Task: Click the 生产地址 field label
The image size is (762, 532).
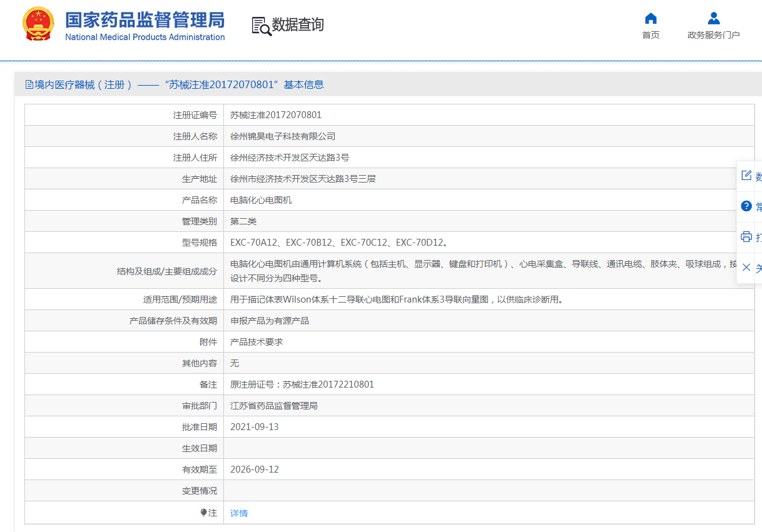Action: tap(200, 179)
